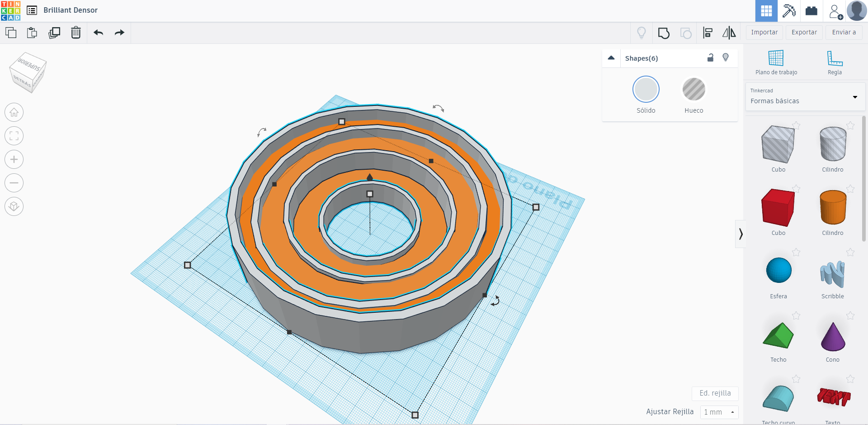Toggle the lock editing icon in Shapes panel
Image resolution: width=868 pixels, height=425 pixels.
(710, 57)
